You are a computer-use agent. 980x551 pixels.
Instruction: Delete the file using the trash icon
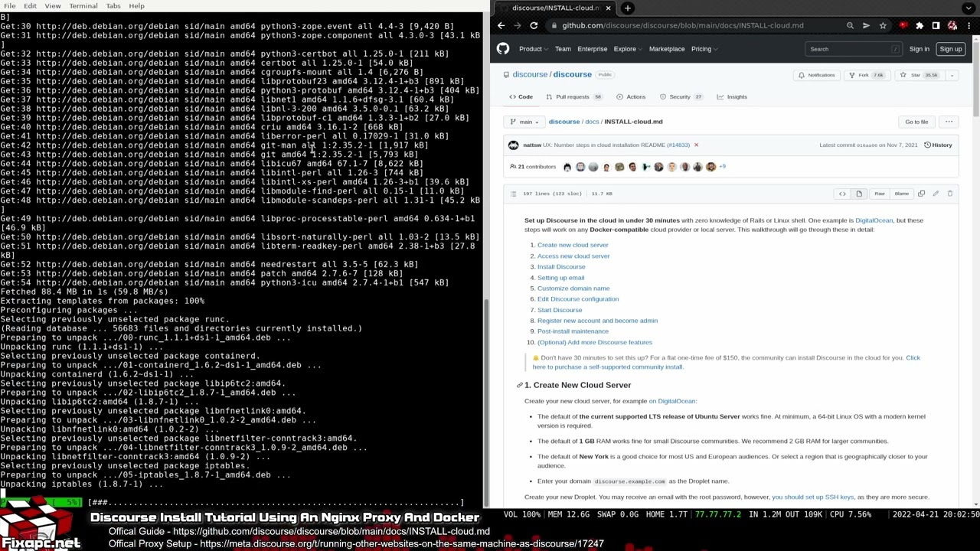coord(950,194)
